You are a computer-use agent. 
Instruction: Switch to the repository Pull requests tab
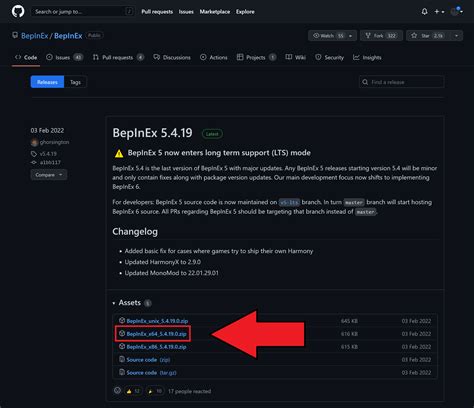118,57
